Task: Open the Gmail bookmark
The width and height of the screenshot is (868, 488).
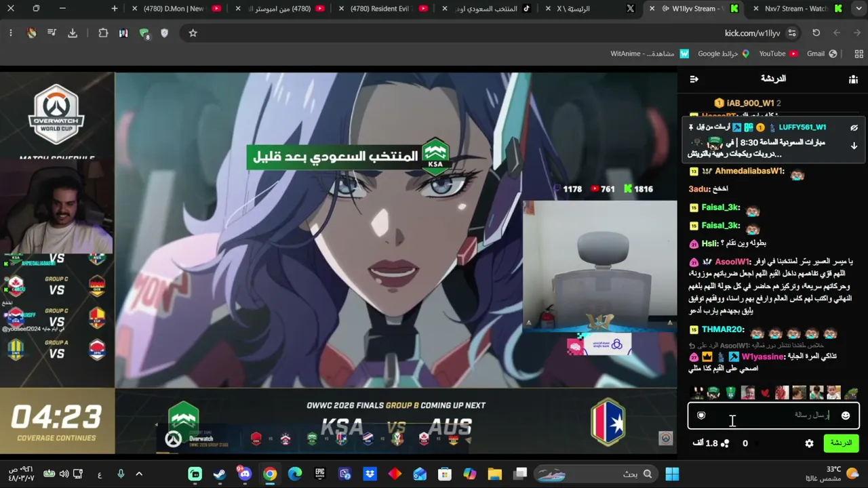Action: tap(822, 54)
